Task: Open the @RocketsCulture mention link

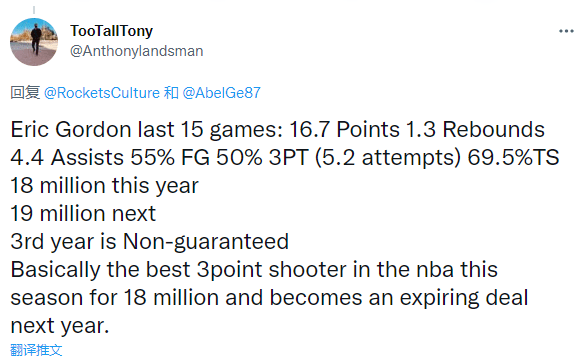Action: click(102, 93)
